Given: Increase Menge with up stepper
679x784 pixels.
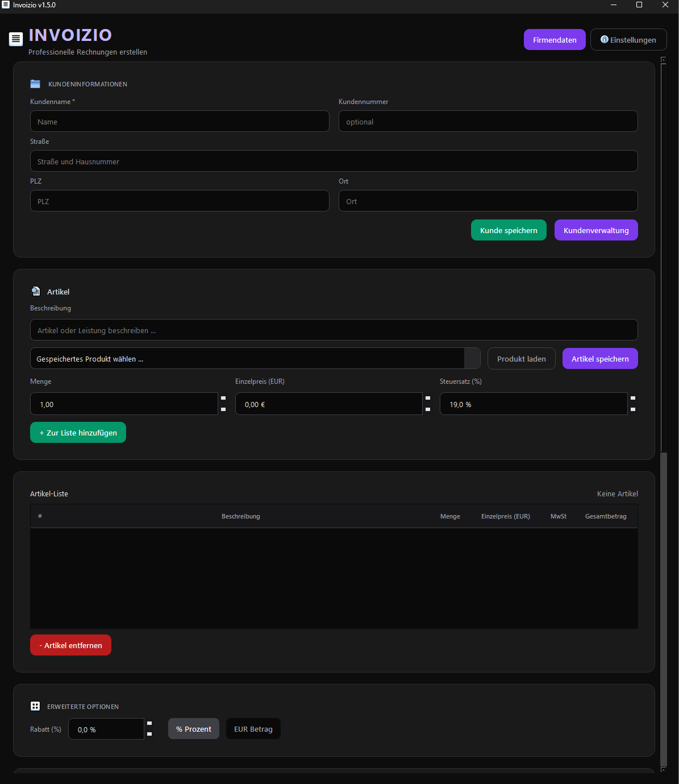Looking at the screenshot, I should [223, 399].
